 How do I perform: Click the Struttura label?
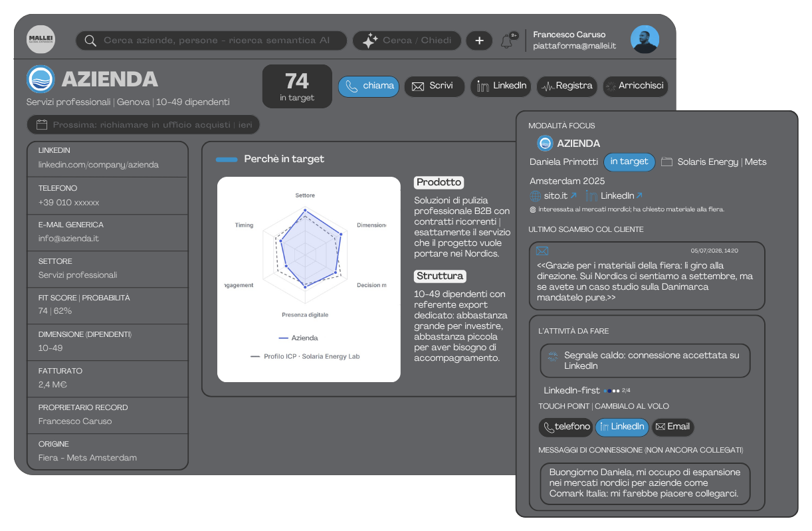click(440, 276)
